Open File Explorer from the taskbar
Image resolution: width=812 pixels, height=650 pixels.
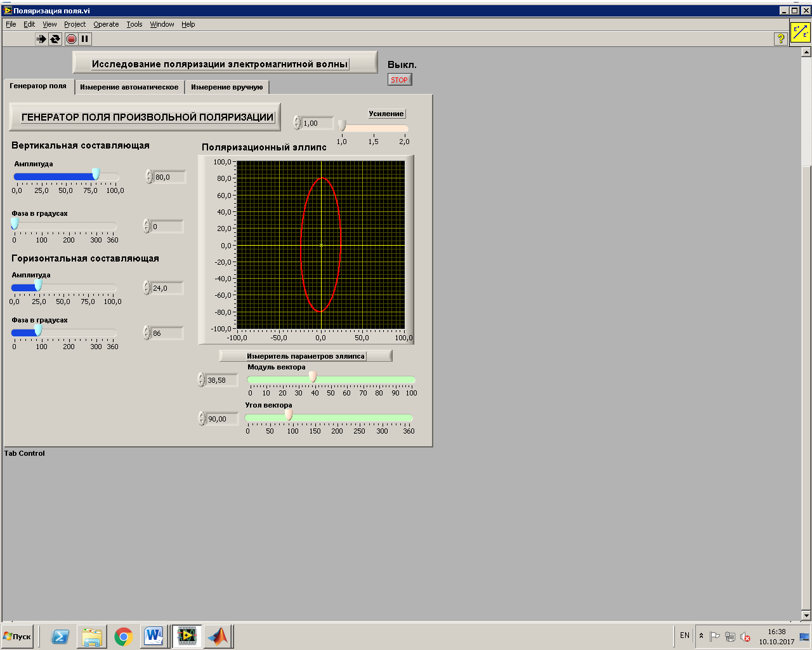92,636
